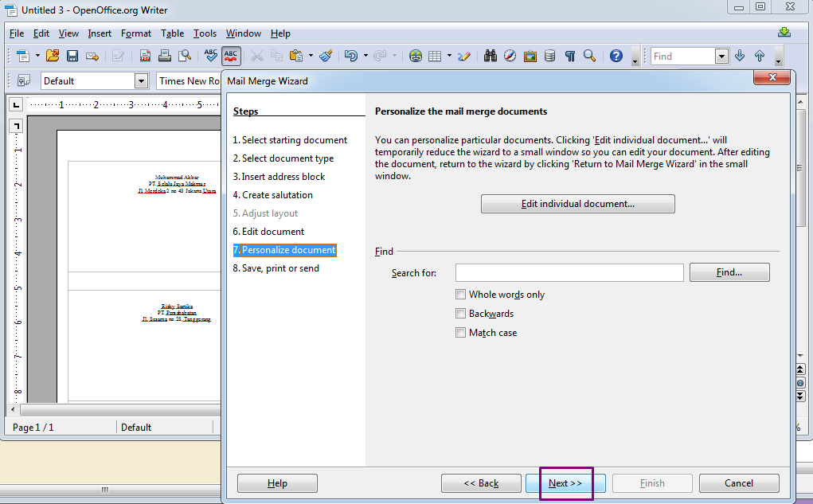Show Data Sources

[549, 57]
